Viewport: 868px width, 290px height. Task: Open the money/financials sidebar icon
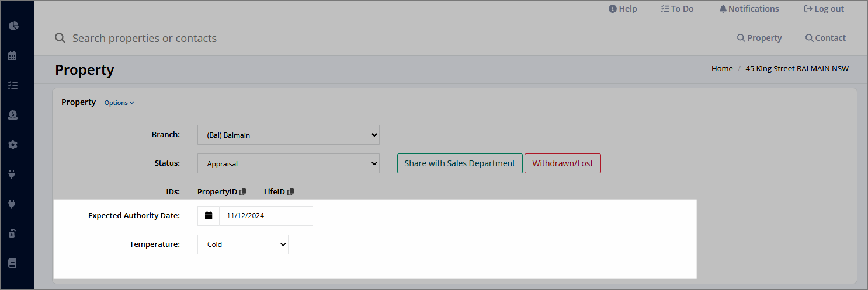point(13,115)
